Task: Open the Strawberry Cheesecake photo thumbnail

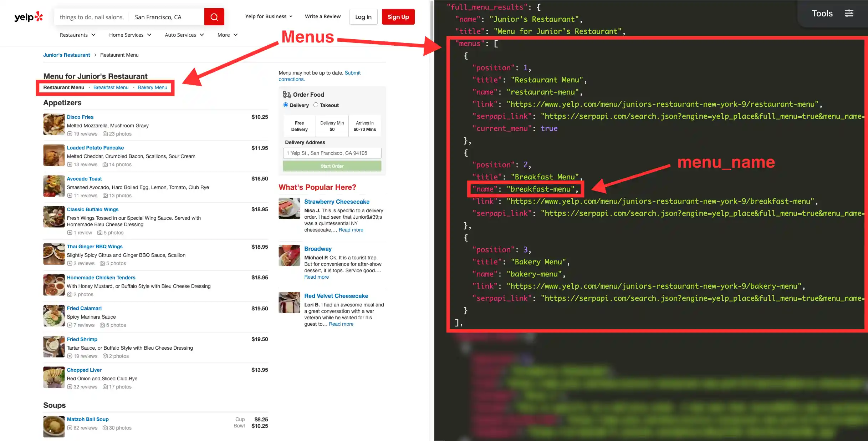Action: click(289, 208)
